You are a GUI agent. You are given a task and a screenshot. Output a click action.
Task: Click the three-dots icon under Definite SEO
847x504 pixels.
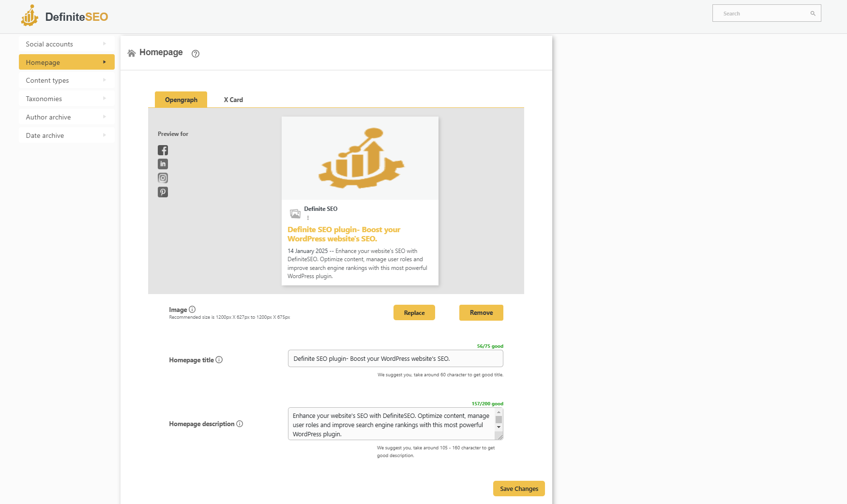[308, 218]
